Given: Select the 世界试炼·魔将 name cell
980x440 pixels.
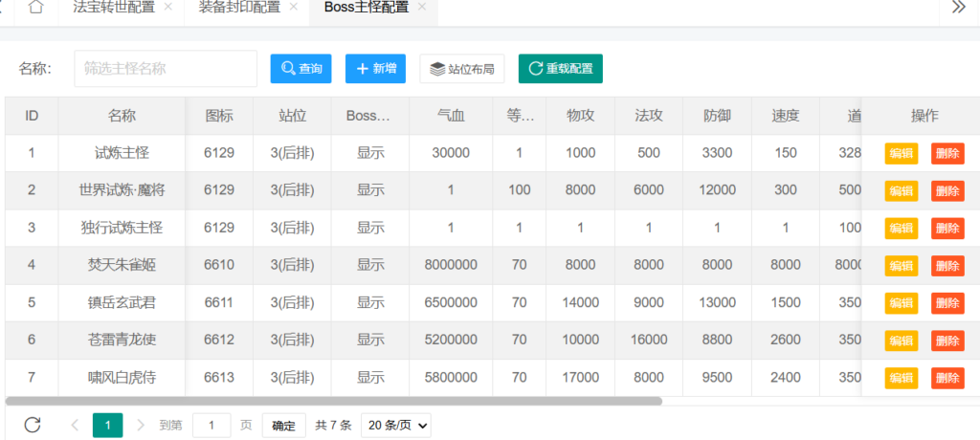Looking at the screenshot, I should pos(122,190).
